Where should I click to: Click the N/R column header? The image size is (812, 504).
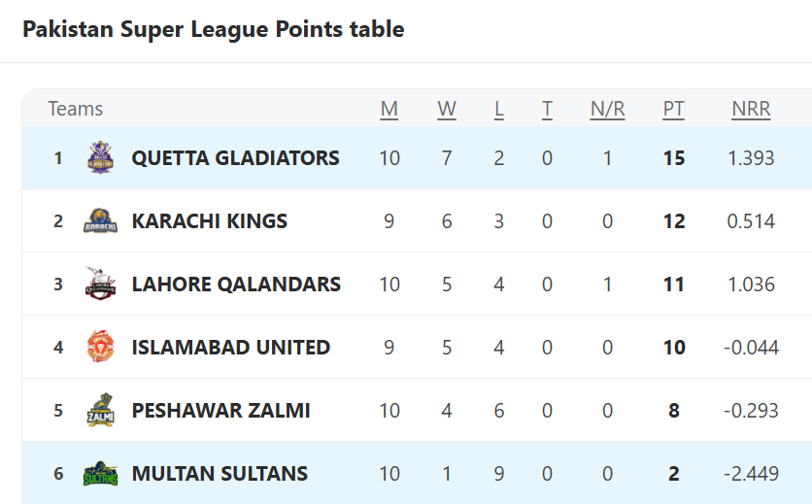tap(607, 110)
